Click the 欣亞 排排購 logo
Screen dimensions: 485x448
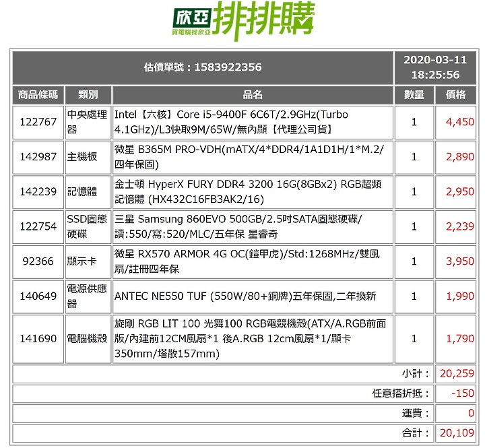(x=243, y=21)
